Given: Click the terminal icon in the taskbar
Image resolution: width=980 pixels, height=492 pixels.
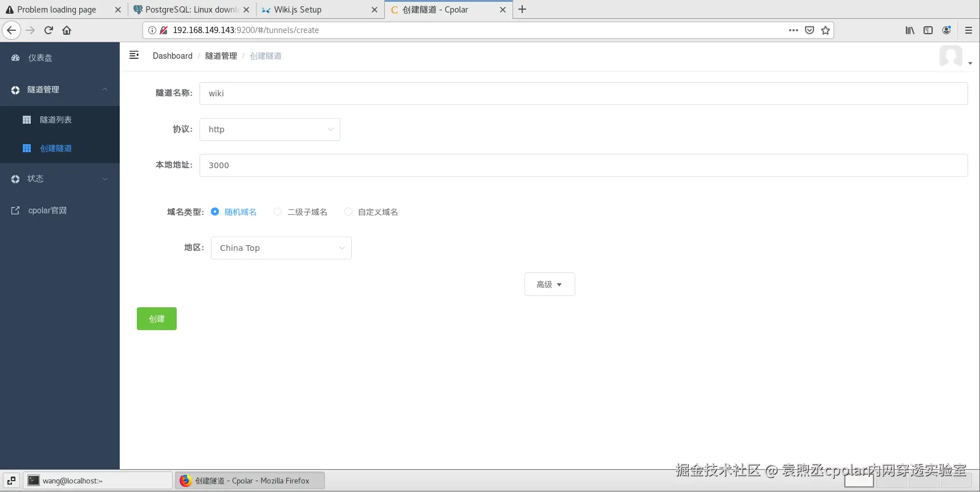Looking at the screenshot, I should pyautogui.click(x=34, y=481).
